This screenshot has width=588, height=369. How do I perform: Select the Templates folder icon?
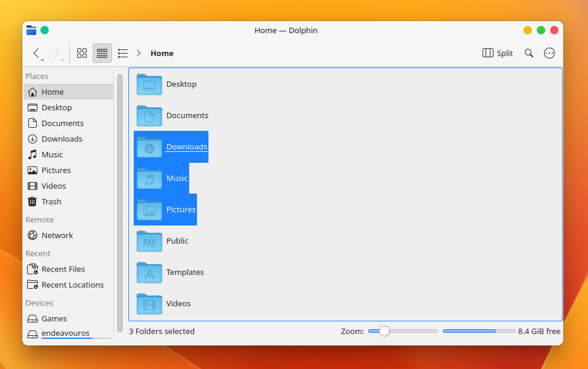click(x=149, y=273)
